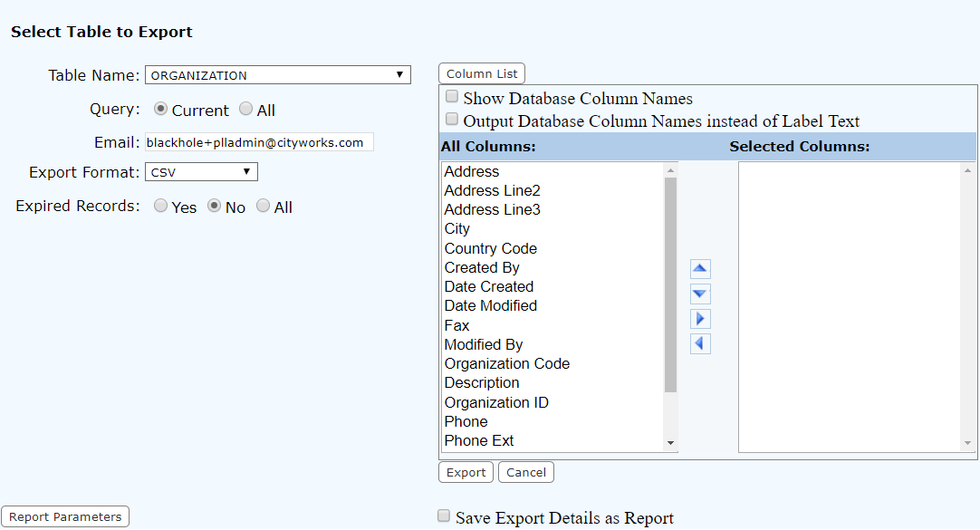The image size is (980, 530).
Task: Tick Save Export Details as Report
Action: [444, 516]
